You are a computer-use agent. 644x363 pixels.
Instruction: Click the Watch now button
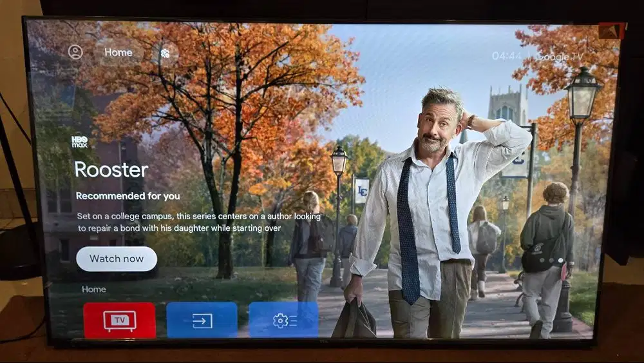[x=117, y=259]
